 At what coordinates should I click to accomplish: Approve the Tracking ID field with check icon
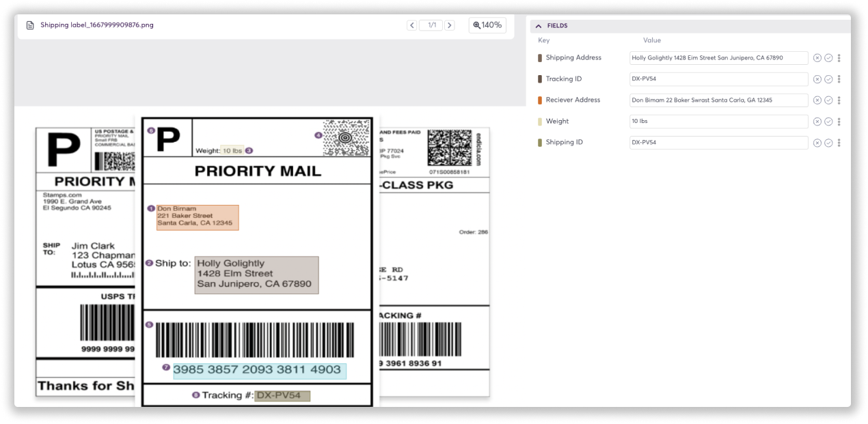tap(828, 79)
